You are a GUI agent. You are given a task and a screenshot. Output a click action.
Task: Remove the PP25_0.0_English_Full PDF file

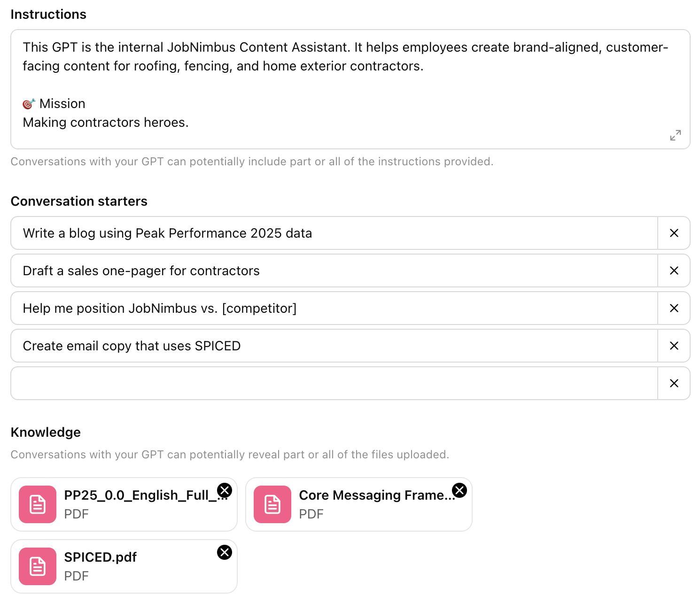225,490
